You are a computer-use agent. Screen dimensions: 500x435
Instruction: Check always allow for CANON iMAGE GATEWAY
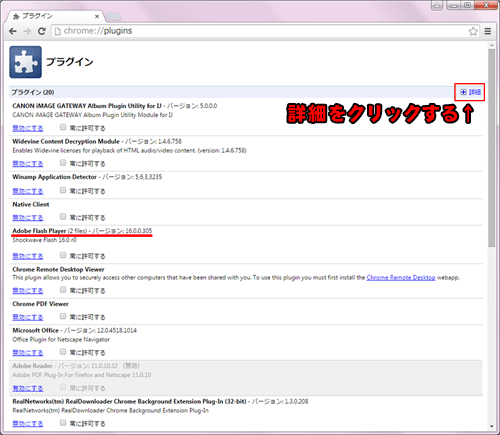(63, 127)
